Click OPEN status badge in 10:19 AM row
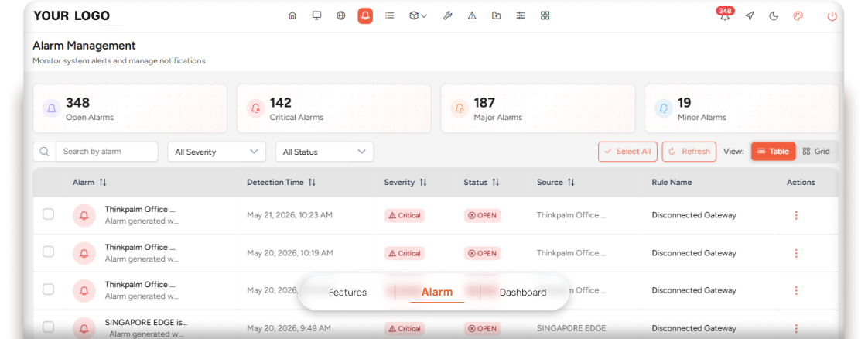This screenshot has height=339, width=868. [482, 253]
